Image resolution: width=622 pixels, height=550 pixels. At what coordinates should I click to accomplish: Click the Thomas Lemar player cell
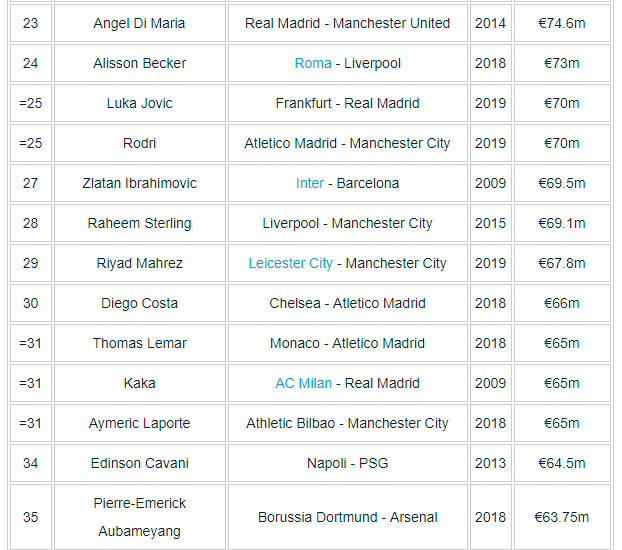(x=139, y=343)
